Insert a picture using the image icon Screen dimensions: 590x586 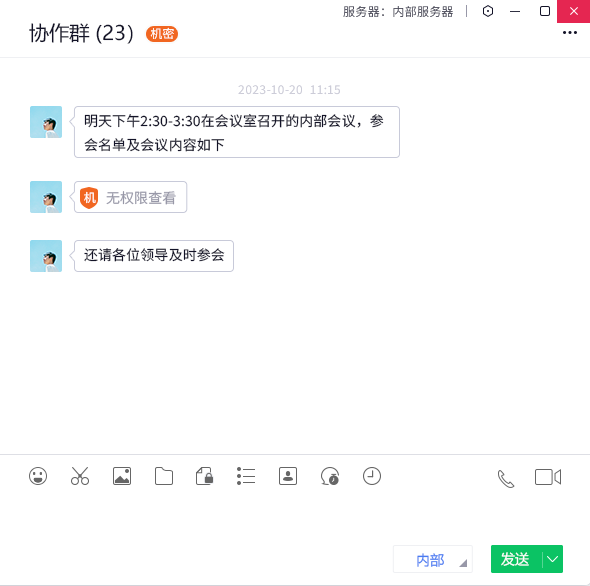coord(122,476)
